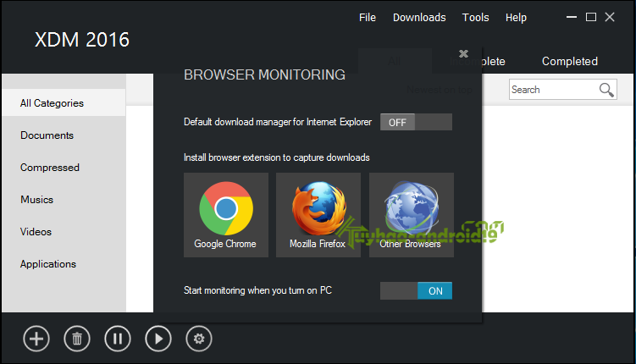636x364 pixels.
Task: Click the search magnifier icon
Action: (x=606, y=90)
